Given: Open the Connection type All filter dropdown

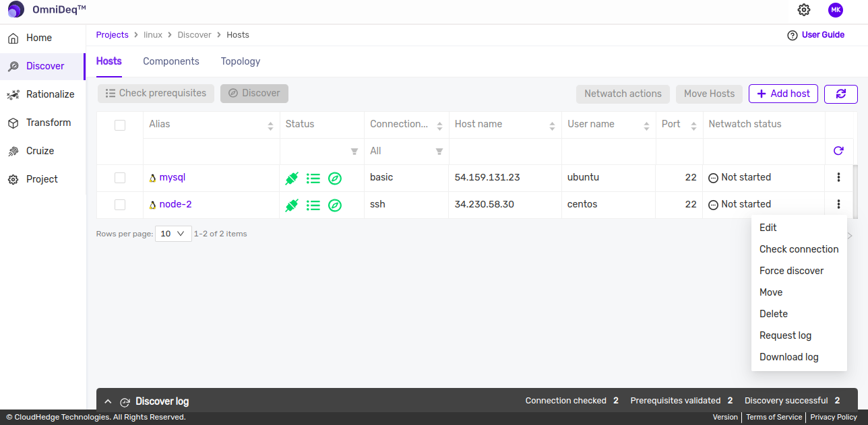Looking at the screenshot, I should click(406, 151).
